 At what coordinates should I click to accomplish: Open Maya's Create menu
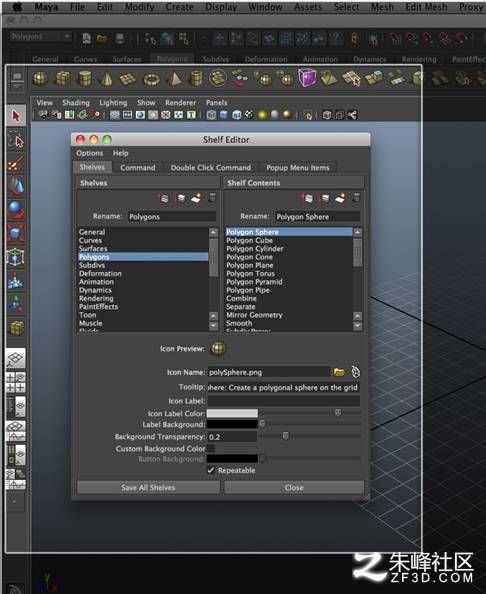[x=180, y=7]
